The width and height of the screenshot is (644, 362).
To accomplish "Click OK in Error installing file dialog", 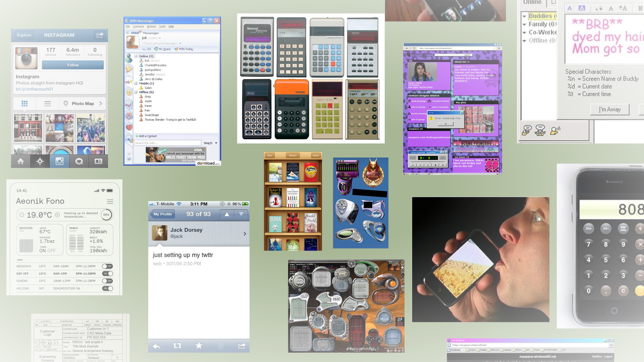I will click(x=445, y=124).
